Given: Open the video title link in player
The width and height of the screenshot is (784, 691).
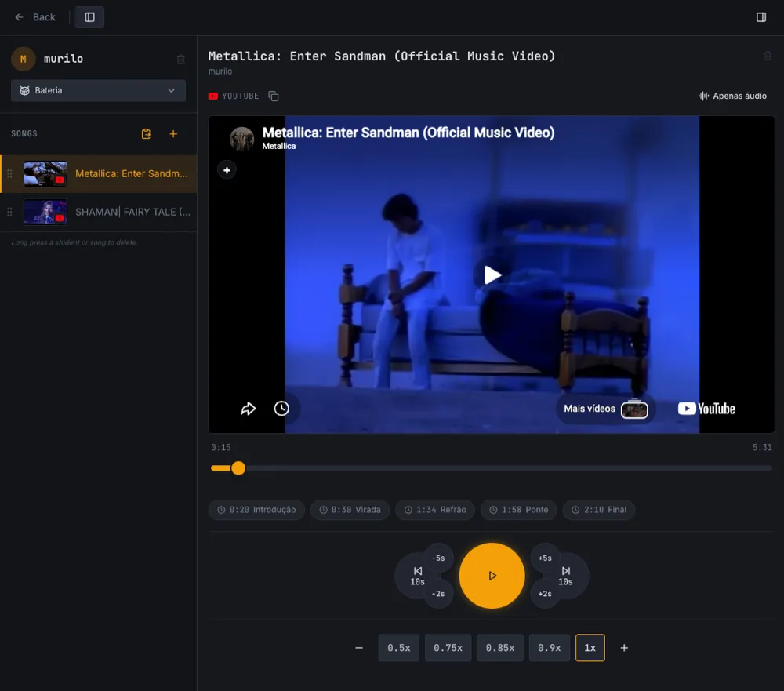Looking at the screenshot, I should [x=408, y=133].
